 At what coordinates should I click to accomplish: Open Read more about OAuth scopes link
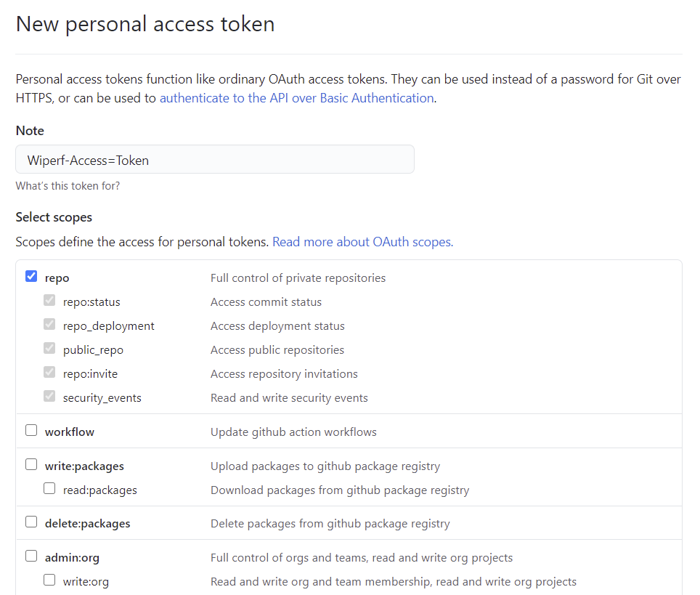pos(362,242)
